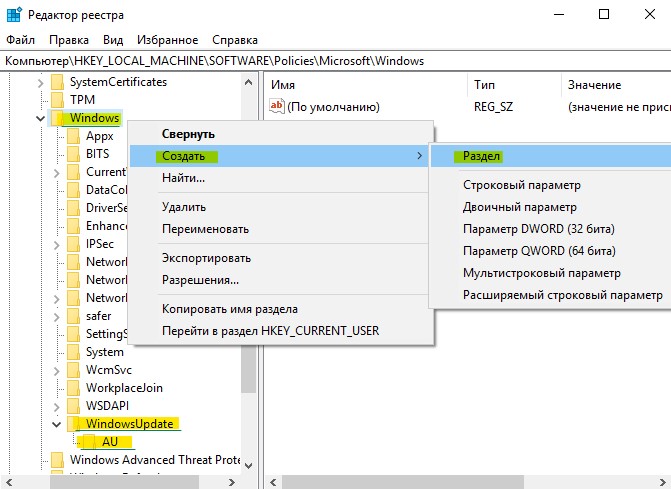Select Расширяемый строковый параметр
Screen dimensions: 671x489
(x=551, y=295)
